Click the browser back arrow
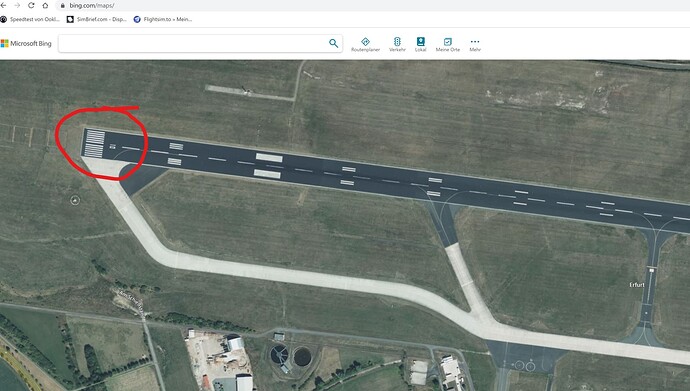The image size is (690, 391). point(4,5)
